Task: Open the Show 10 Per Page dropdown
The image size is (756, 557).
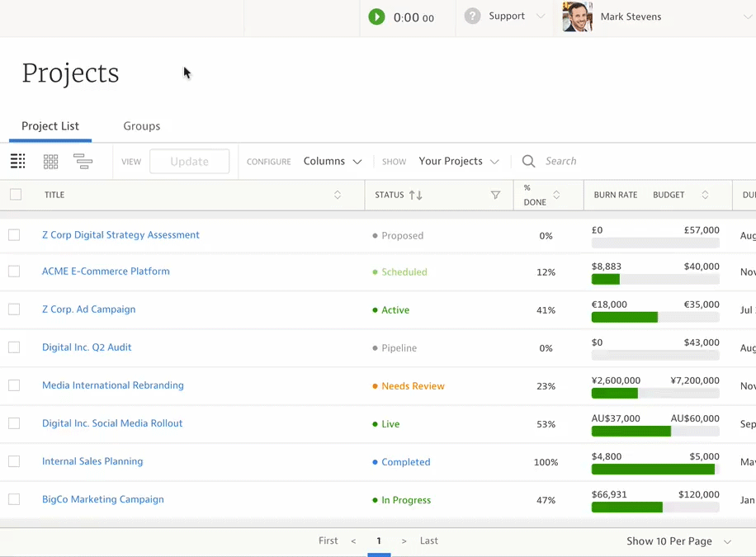Action: [678, 541]
